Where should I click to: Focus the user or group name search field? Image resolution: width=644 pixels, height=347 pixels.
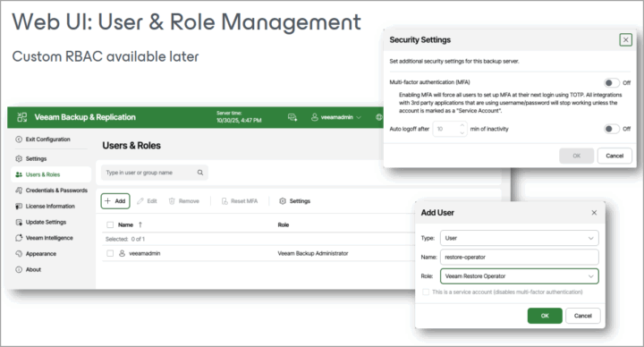click(155, 173)
